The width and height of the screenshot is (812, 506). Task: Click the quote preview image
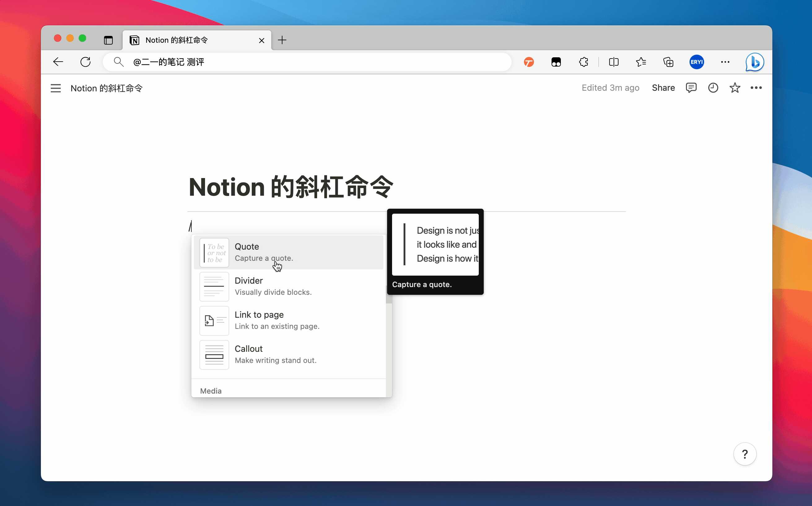[435, 244]
